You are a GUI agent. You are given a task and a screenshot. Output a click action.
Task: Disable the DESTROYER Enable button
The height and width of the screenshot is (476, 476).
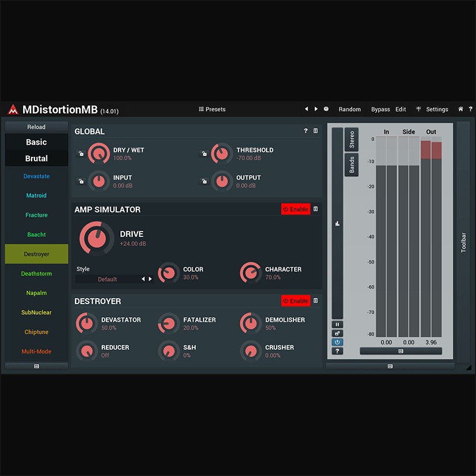click(296, 301)
